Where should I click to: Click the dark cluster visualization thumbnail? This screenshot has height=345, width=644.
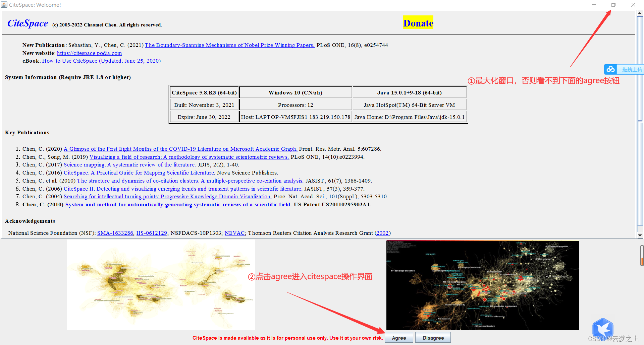[483, 285]
